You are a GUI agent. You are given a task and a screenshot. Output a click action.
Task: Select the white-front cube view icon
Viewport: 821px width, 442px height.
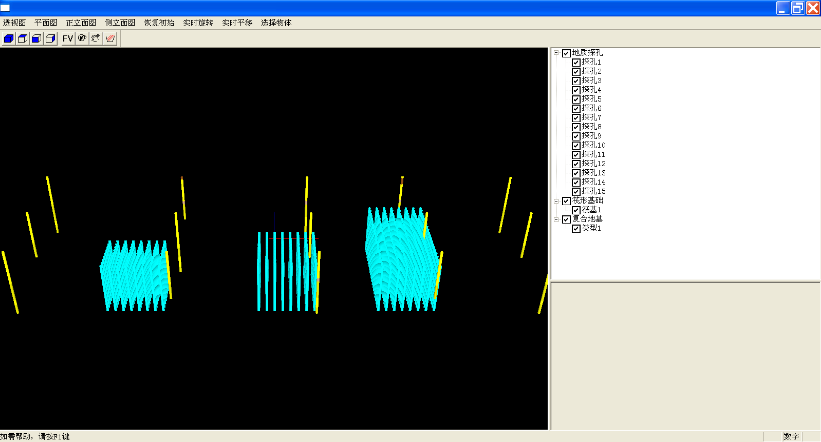pos(23,39)
